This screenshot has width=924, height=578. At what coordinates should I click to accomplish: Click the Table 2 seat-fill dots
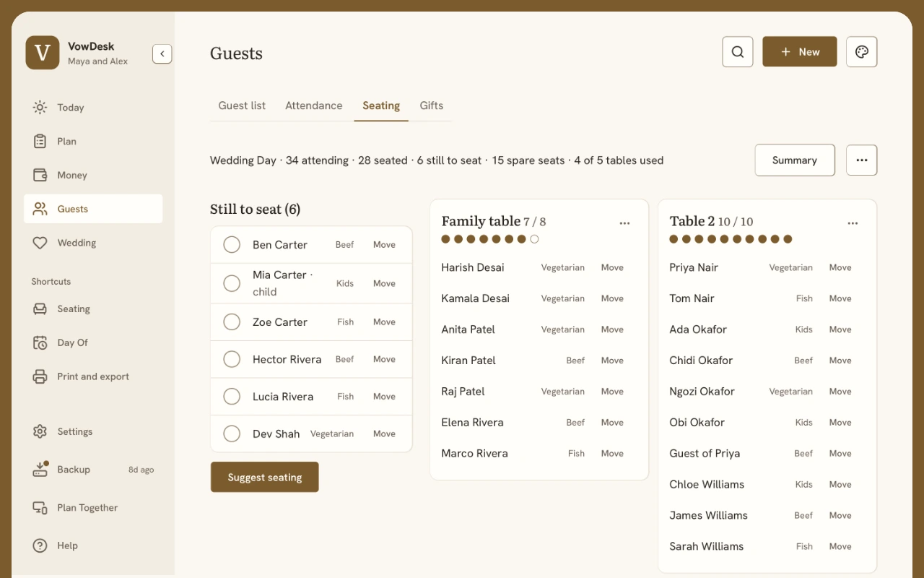731,239
